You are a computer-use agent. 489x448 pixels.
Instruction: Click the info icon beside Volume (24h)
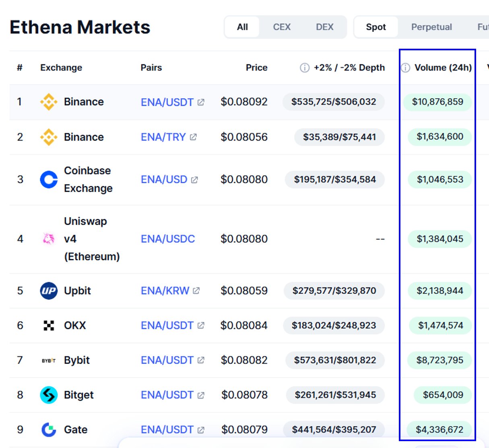point(406,68)
